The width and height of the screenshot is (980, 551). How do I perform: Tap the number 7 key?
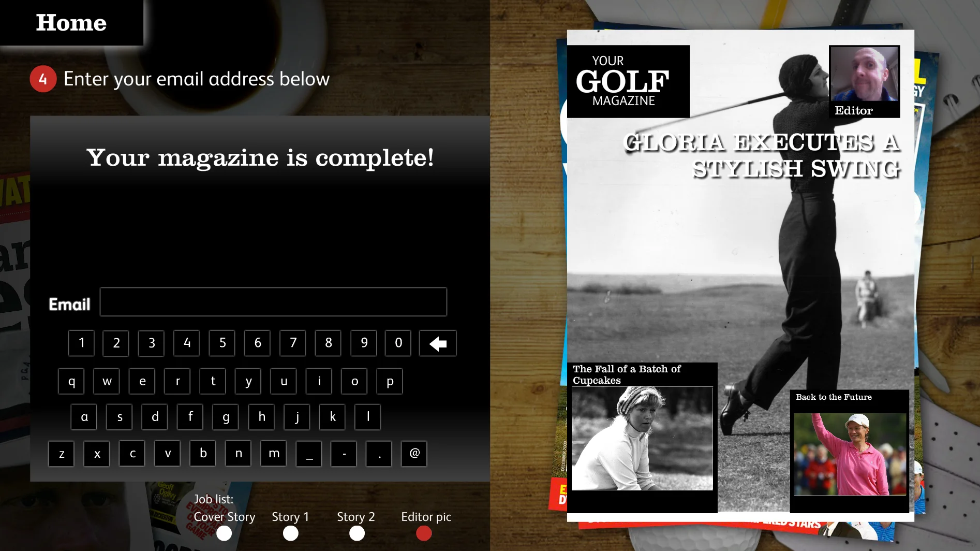[x=293, y=343]
